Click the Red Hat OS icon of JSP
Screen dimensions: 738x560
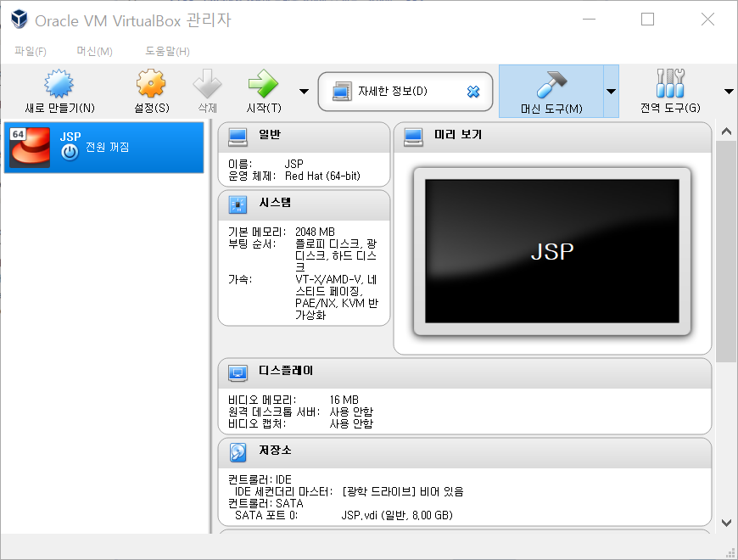(31, 148)
